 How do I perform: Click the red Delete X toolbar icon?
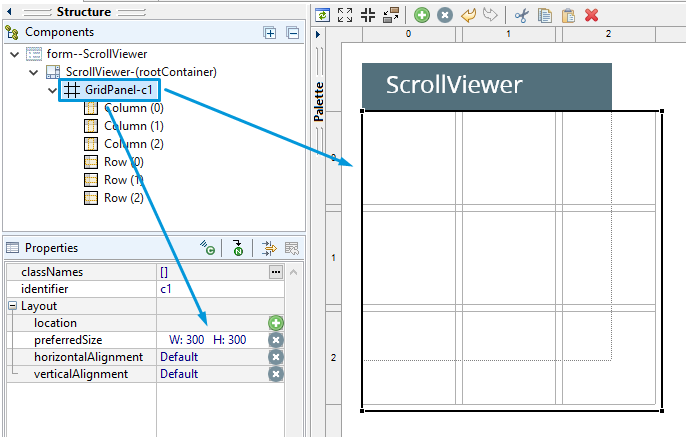point(591,15)
